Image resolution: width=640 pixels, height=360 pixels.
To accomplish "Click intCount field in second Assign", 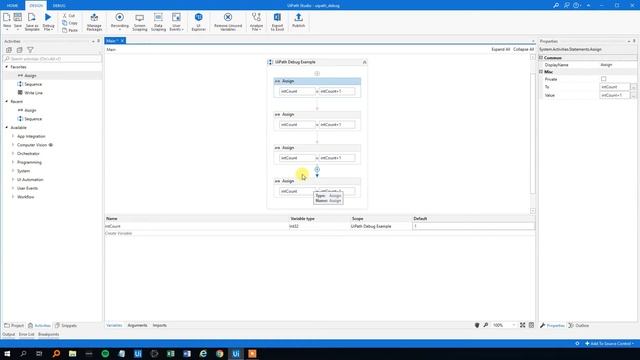I will point(297,124).
